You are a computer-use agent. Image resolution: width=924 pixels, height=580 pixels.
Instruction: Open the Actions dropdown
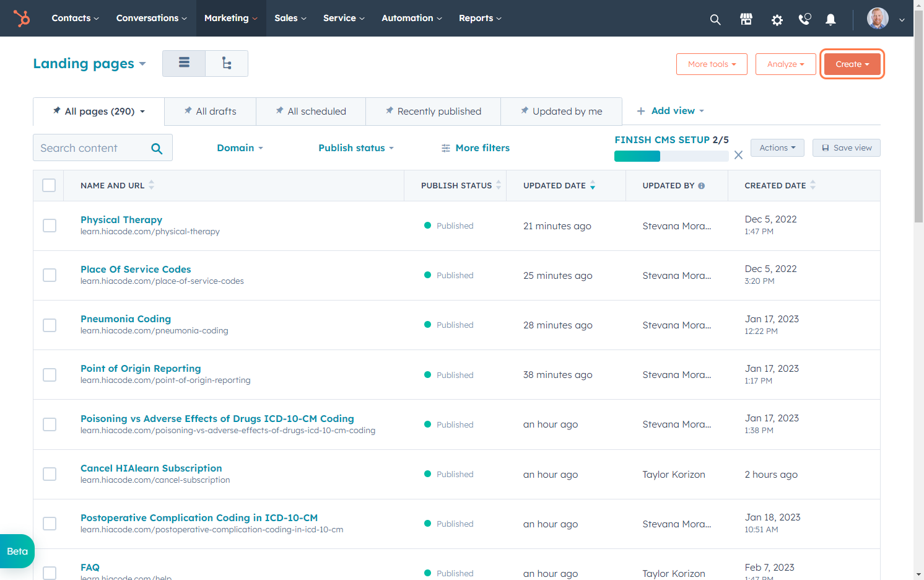[777, 148]
